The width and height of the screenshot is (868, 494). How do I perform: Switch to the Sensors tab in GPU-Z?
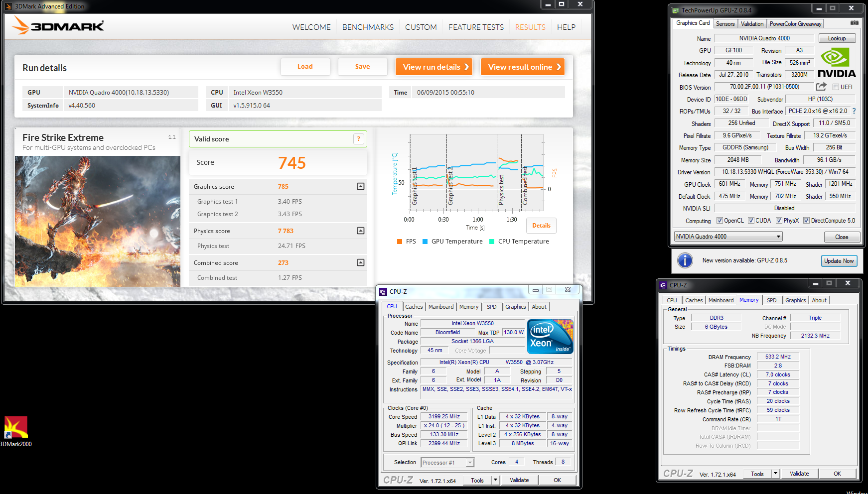725,24
